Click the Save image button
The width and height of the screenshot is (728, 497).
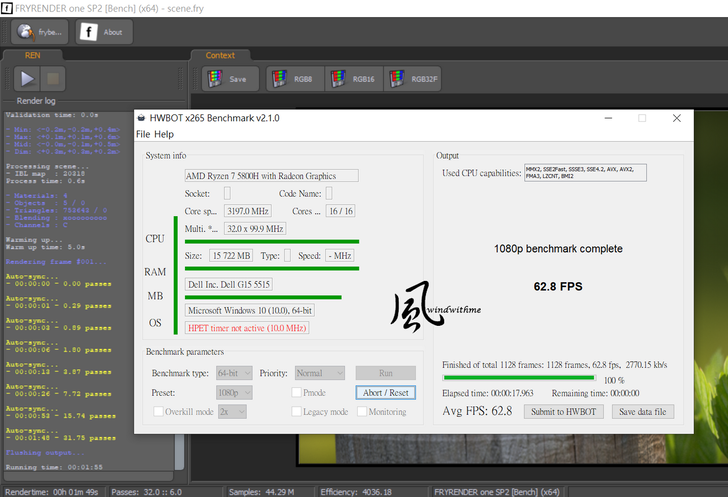(x=228, y=79)
